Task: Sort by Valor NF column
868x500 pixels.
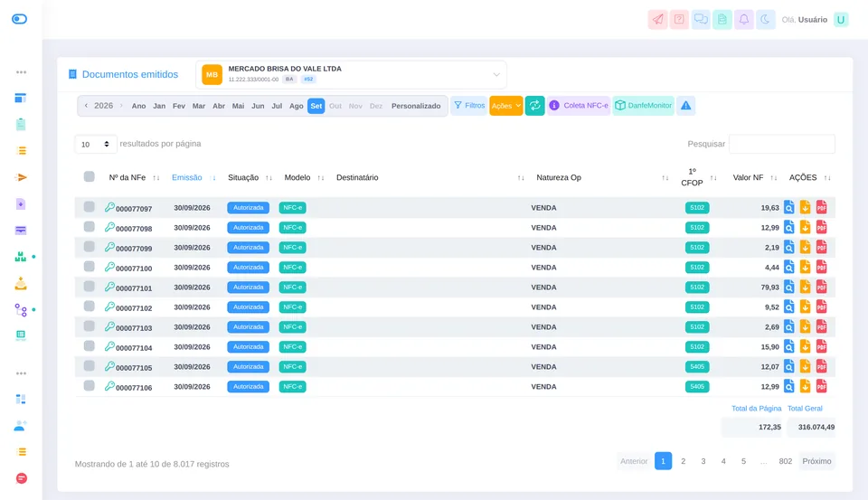Action: [x=748, y=177]
